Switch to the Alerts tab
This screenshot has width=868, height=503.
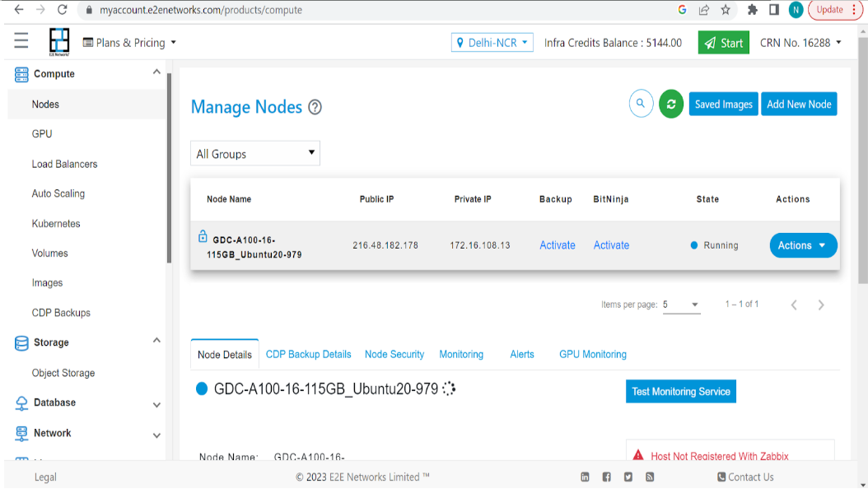tap(522, 354)
